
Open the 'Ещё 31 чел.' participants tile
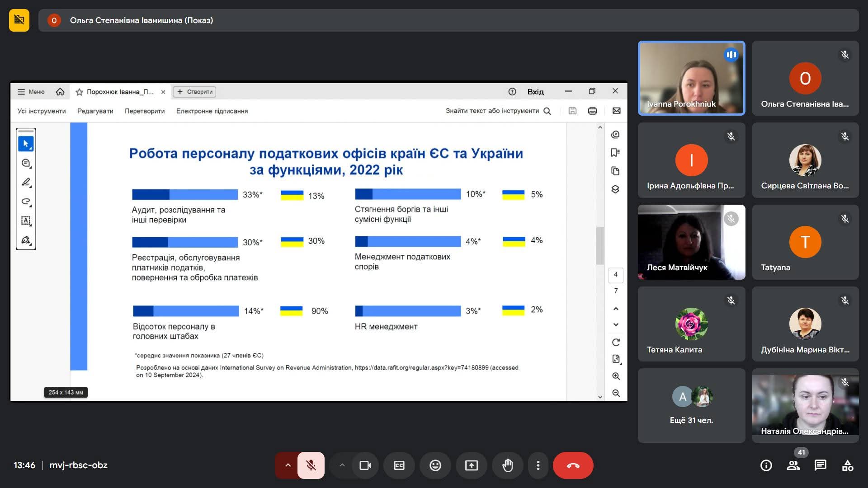coord(691,405)
